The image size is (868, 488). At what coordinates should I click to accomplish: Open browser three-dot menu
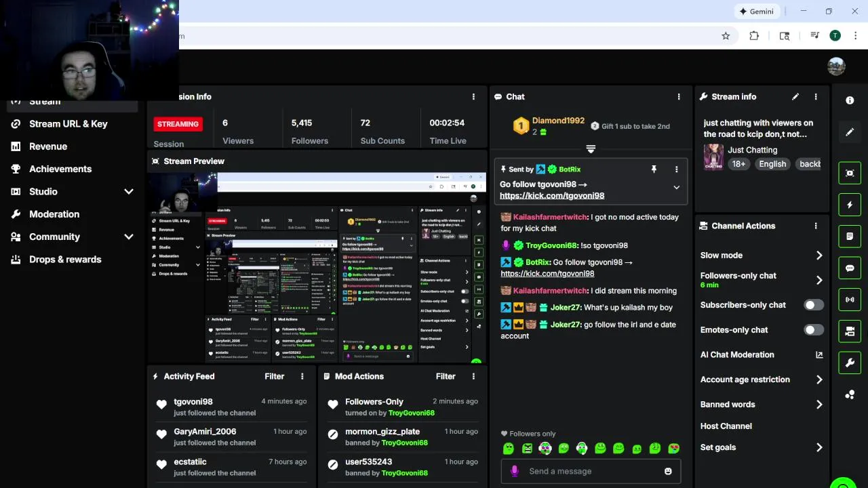click(854, 36)
